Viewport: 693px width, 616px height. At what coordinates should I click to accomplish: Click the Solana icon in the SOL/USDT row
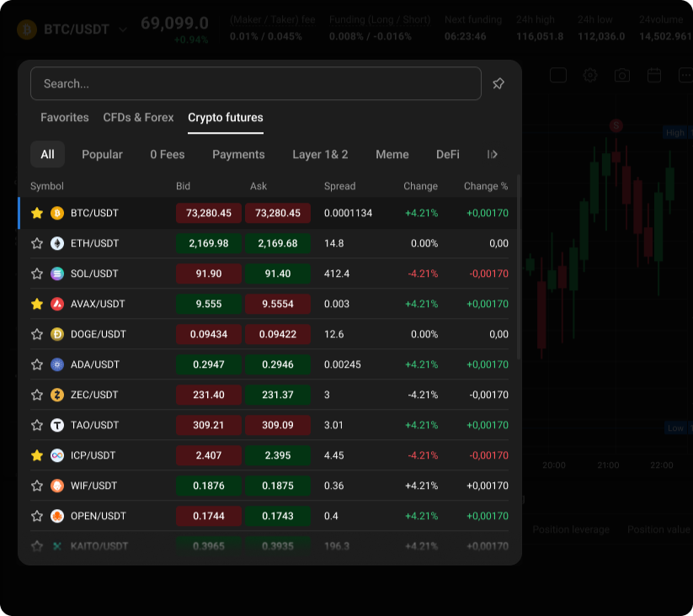(56, 273)
